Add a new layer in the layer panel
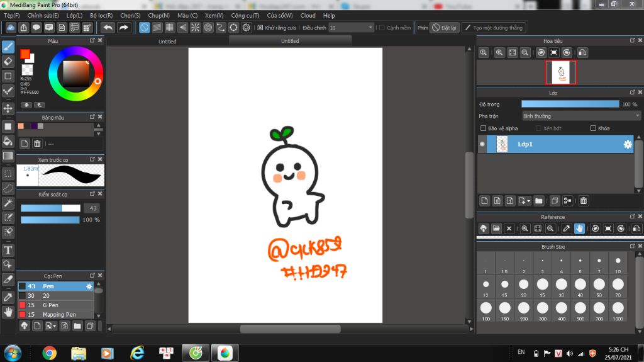 [485, 201]
